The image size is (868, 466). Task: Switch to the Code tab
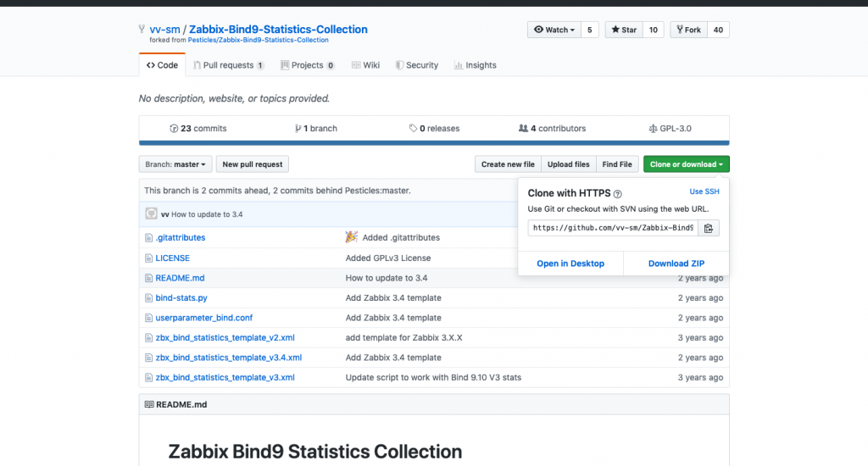coord(162,65)
